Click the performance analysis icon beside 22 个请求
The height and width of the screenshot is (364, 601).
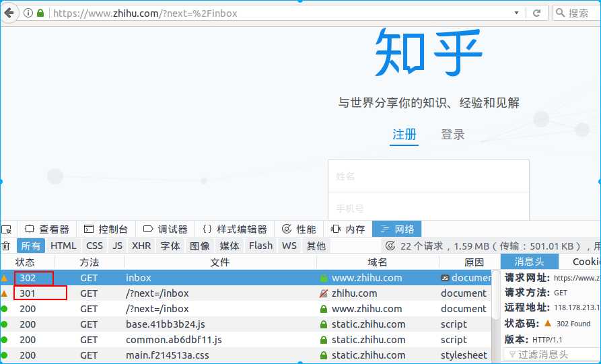390,246
